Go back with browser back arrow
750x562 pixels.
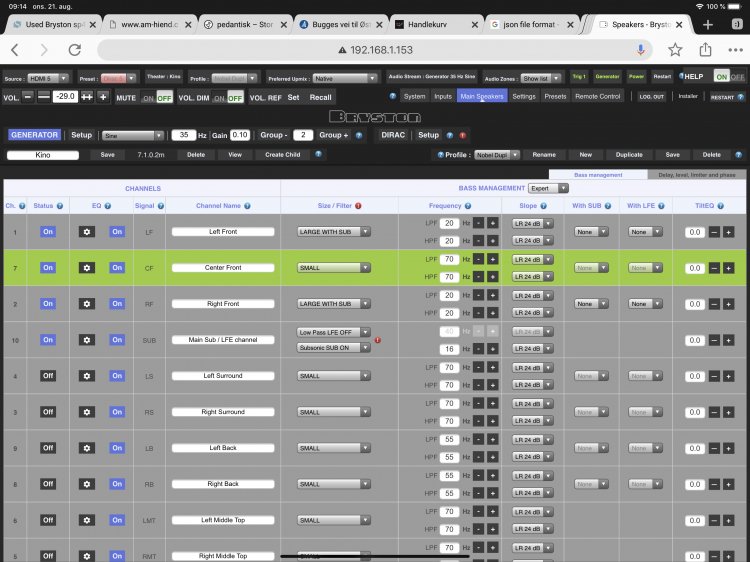(15, 50)
